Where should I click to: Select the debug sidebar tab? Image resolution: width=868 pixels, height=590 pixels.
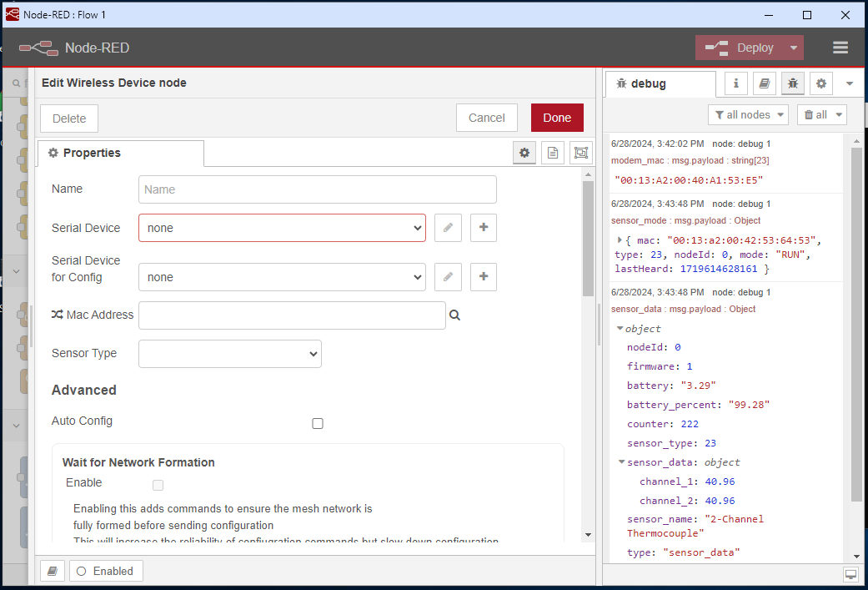pyautogui.click(x=660, y=83)
